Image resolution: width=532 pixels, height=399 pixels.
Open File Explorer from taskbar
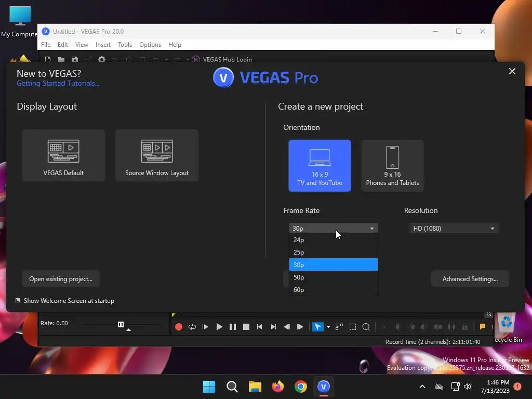255,387
